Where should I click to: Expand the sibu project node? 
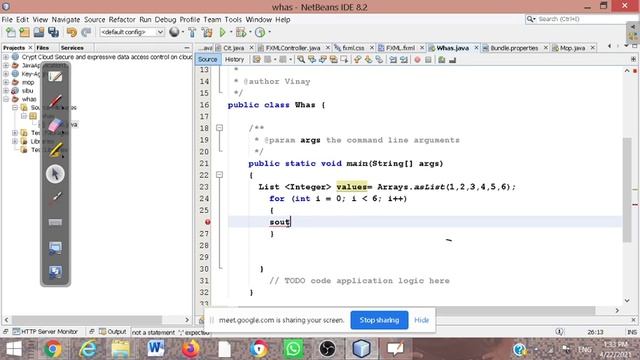tap(6, 91)
